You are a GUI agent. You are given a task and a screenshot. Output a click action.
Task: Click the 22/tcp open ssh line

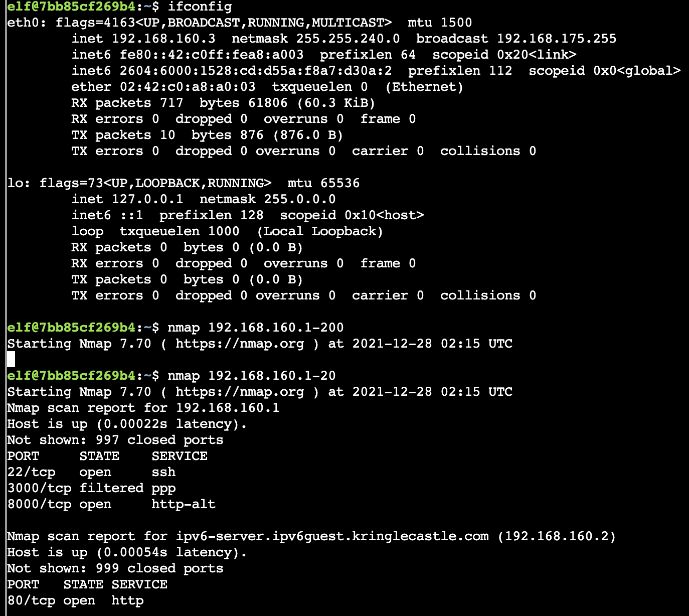(x=91, y=472)
